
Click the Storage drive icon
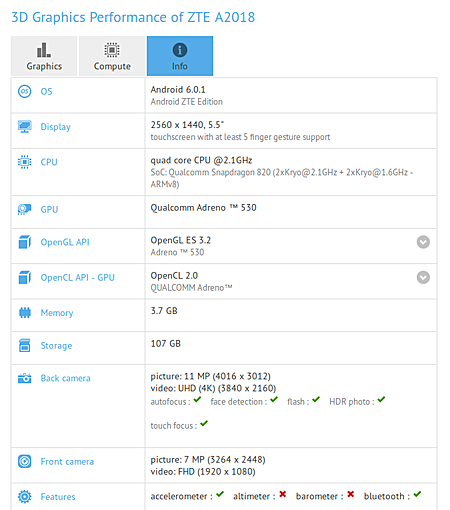24,345
